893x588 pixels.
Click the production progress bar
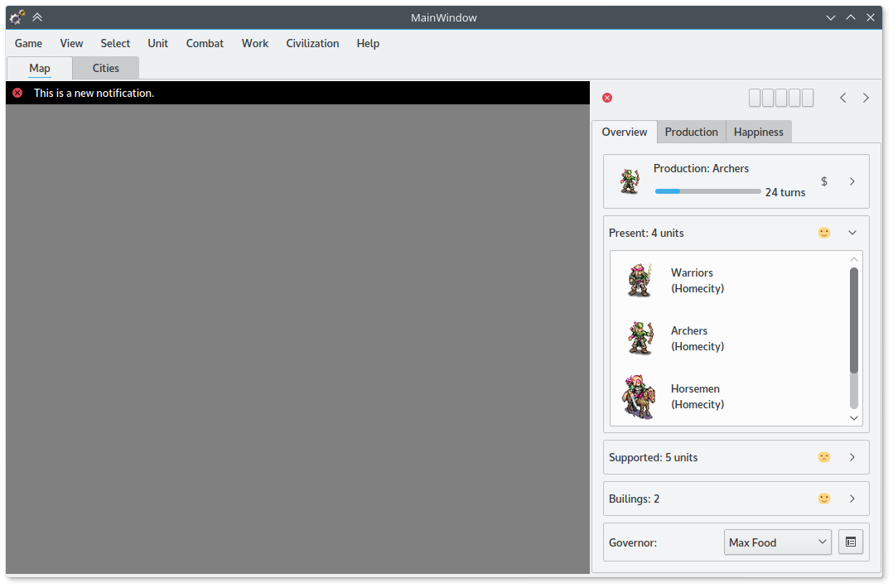coord(707,191)
